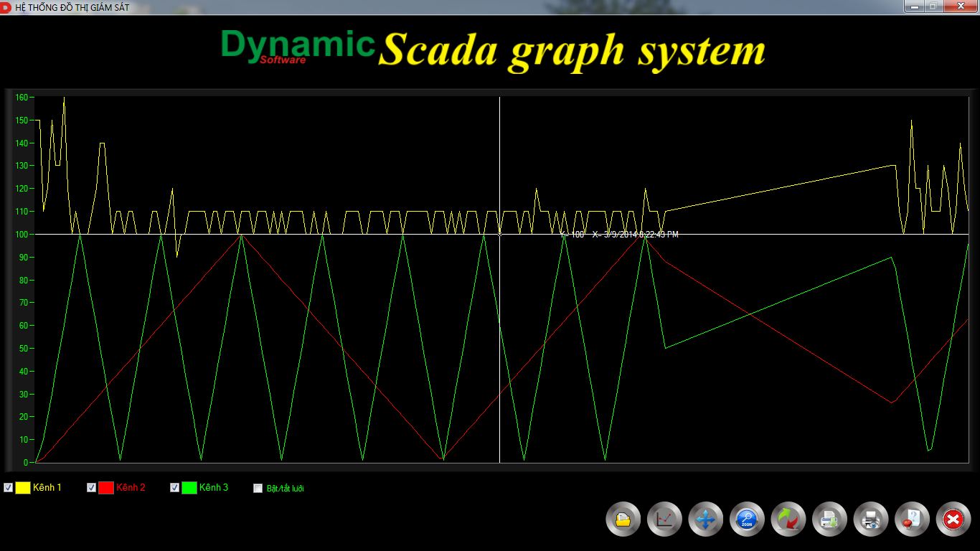
Task: Open file with the yellow folder icon
Action: [x=623, y=519]
